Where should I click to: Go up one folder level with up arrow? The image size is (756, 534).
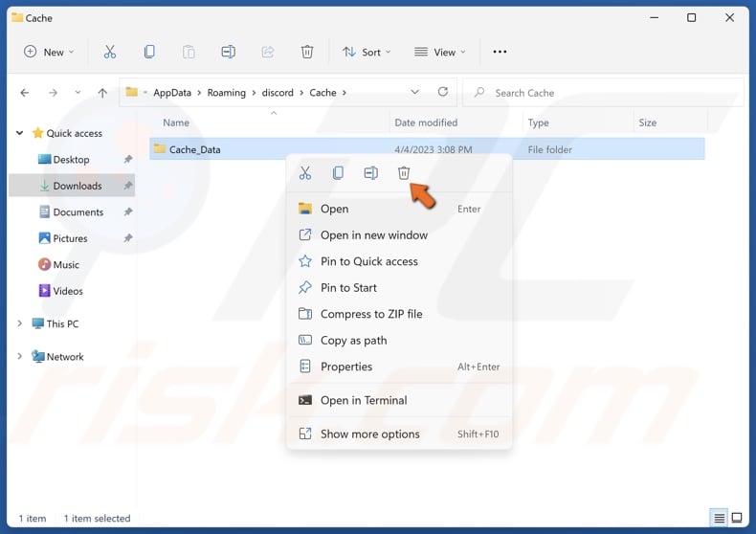point(102,93)
